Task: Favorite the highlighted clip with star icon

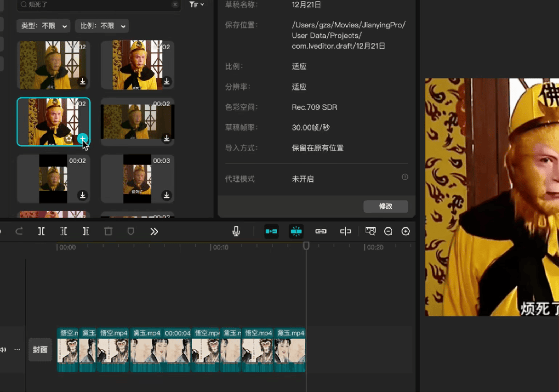Action: point(69,139)
